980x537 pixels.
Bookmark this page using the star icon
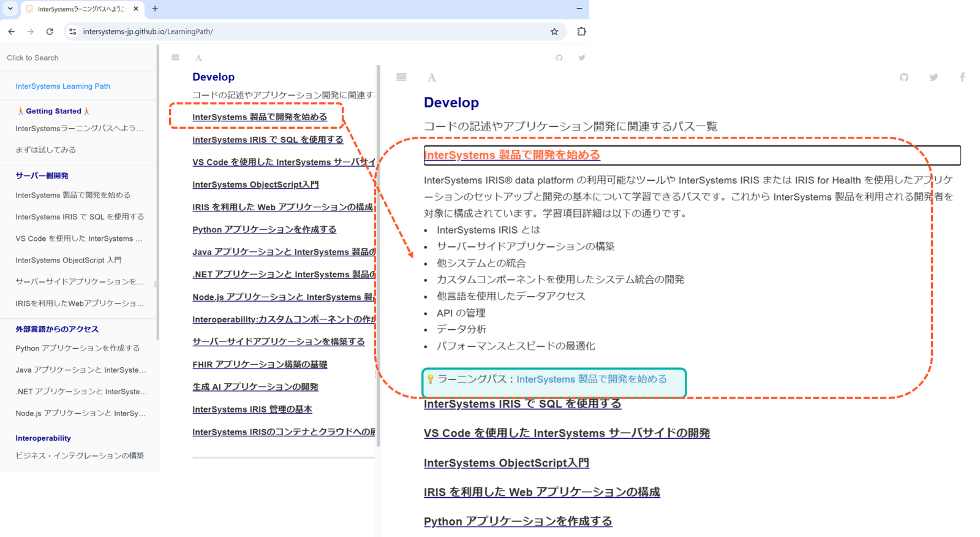point(554,31)
